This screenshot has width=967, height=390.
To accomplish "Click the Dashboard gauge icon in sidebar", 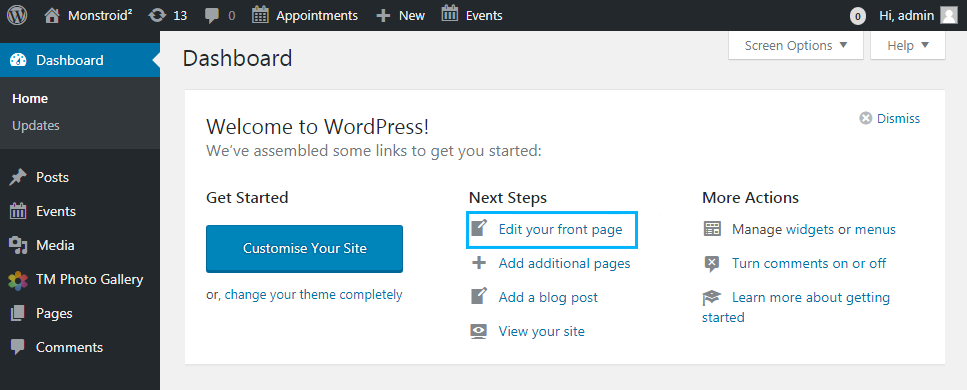I will 19,60.
